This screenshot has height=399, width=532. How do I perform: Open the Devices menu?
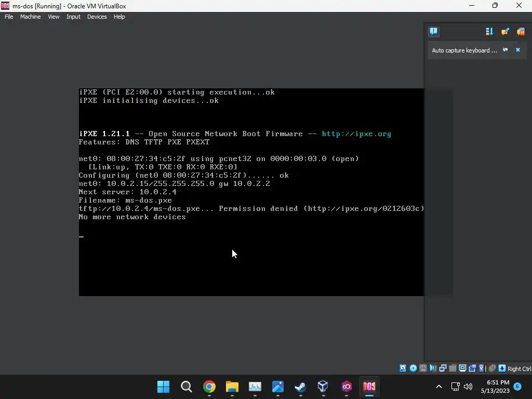pos(97,17)
